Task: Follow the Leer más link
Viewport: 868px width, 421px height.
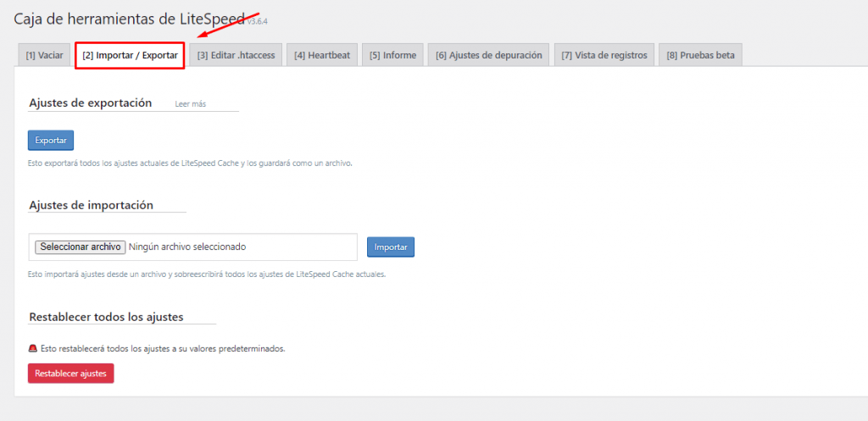Action: pos(191,104)
